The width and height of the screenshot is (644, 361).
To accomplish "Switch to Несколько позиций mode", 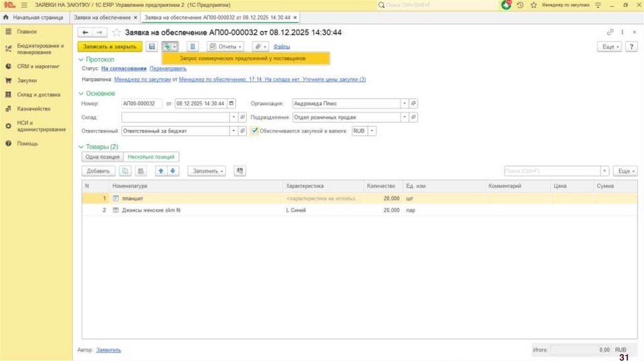I will tap(151, 157).
